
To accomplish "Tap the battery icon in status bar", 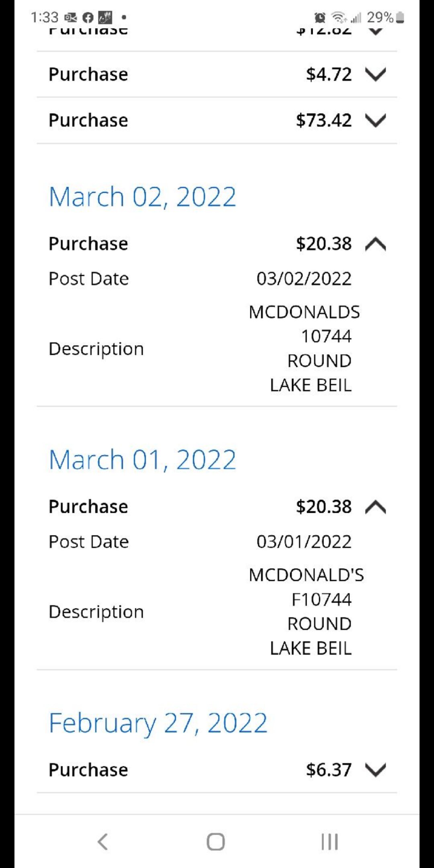I will click(400, 18).
